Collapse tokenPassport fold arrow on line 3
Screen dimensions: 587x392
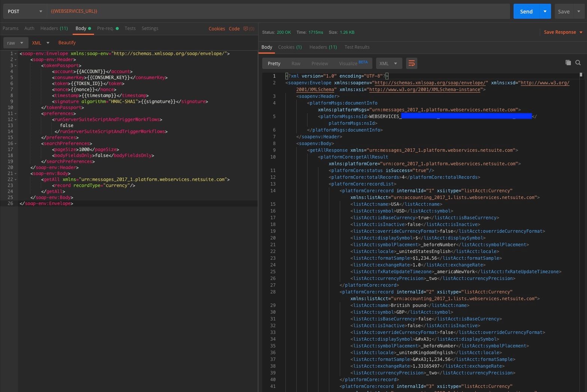click(x=15, y=66)
